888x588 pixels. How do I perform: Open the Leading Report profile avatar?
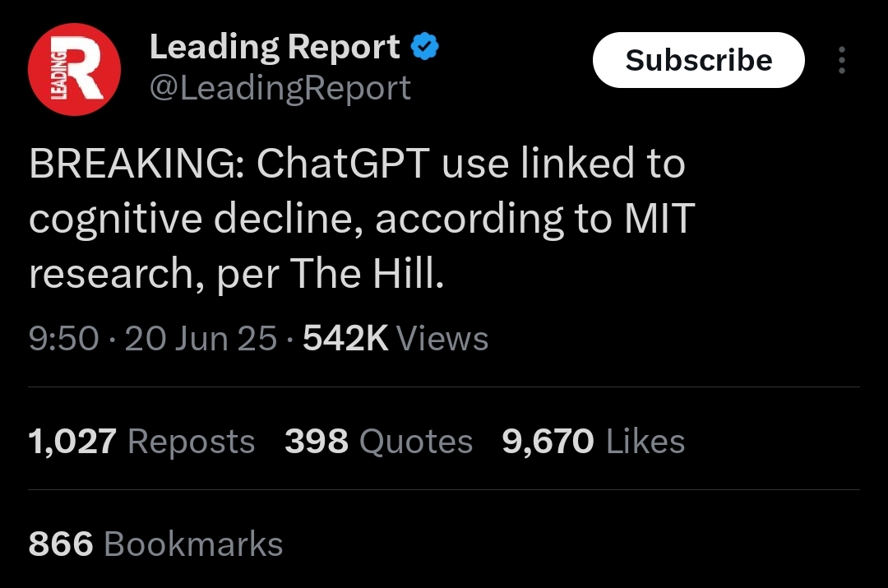74,69
